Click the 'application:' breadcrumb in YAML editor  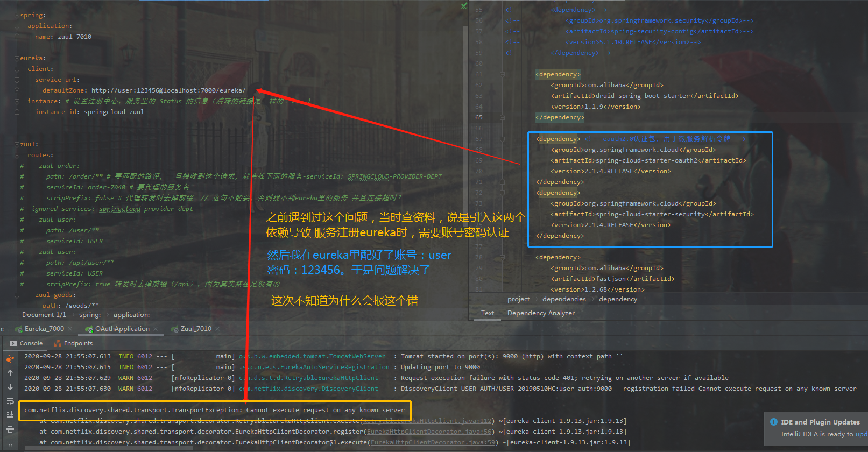click(x=132, y=315)
